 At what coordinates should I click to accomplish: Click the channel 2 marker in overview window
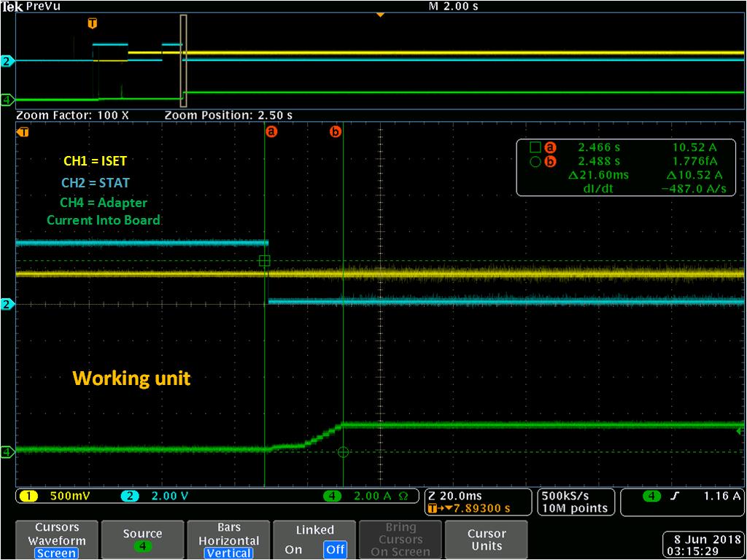tap(6, 61)
